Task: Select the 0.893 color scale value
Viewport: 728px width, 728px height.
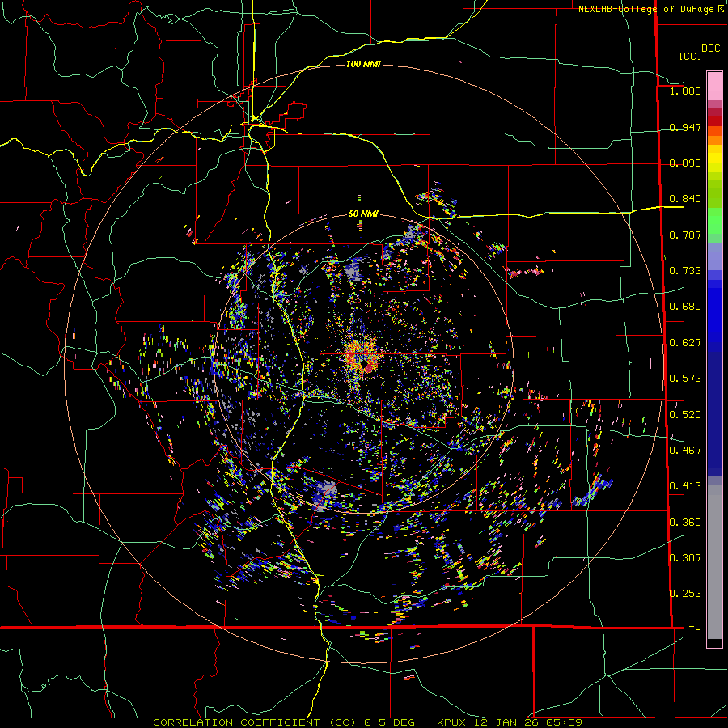Action: 685,163
